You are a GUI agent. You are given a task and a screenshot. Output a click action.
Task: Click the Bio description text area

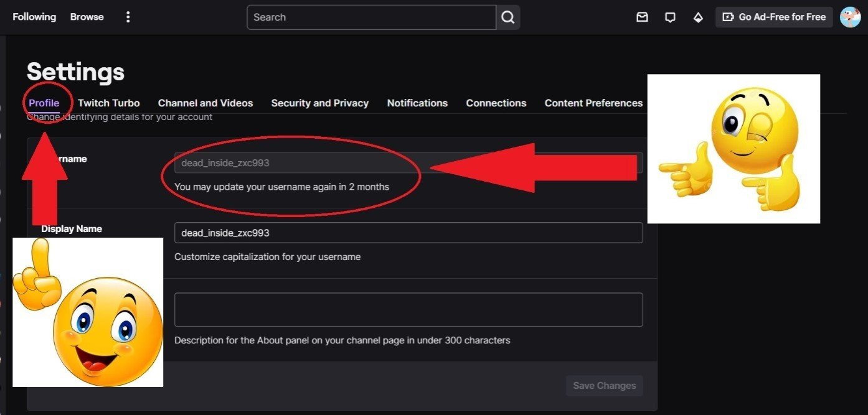click(408, 310)
